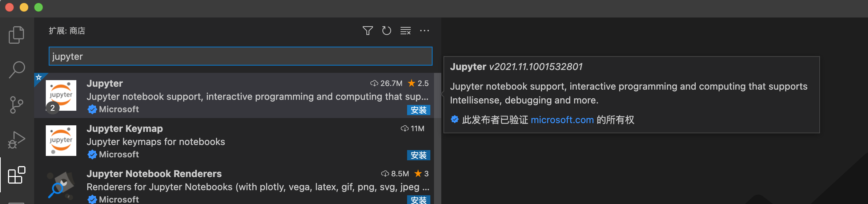
Task: Refresh the extensions list
Action: point(386,31)
